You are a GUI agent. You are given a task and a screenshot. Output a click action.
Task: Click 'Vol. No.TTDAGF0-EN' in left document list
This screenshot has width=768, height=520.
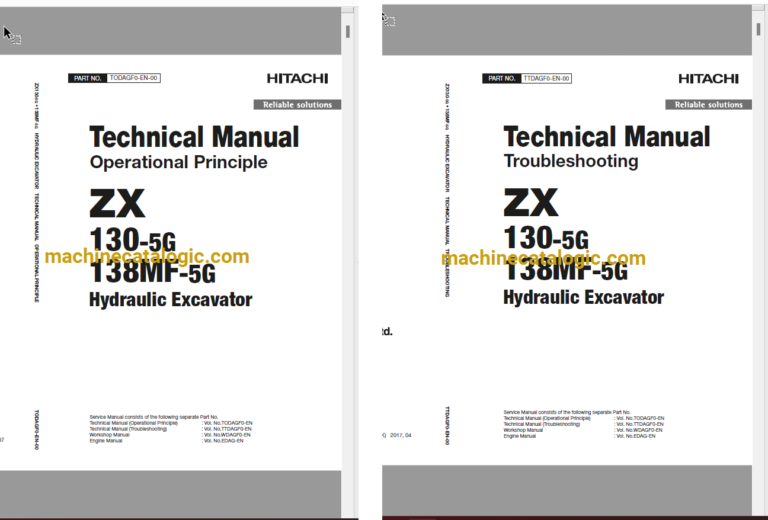coord(227,429)
